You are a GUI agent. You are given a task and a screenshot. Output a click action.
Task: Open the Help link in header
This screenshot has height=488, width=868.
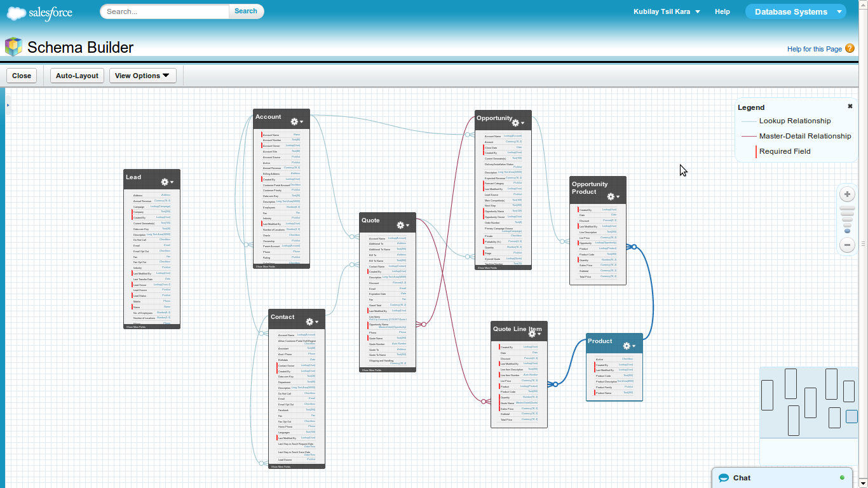click(x=722, y=11)
